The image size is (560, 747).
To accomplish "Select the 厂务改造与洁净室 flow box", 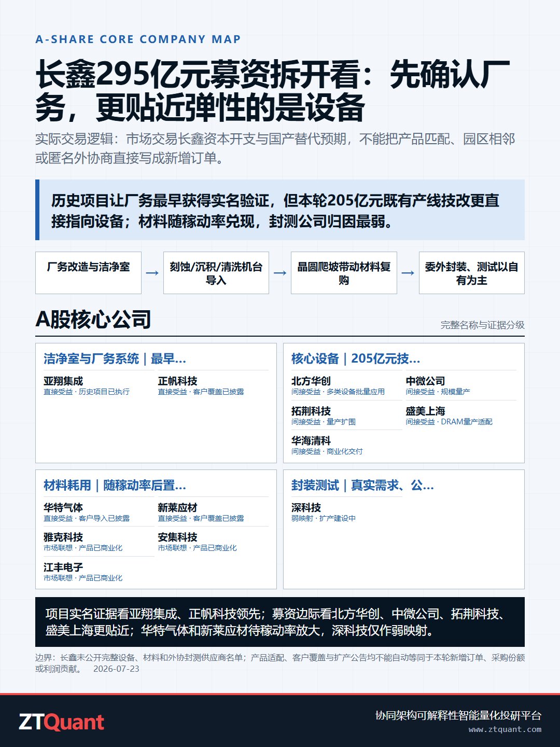I will tap(88, 273).
